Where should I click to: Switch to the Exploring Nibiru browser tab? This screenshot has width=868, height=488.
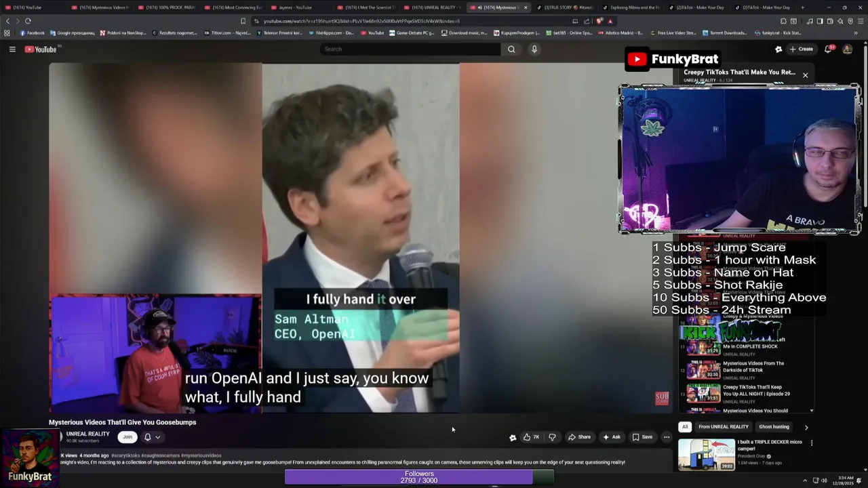coord(631,7)
